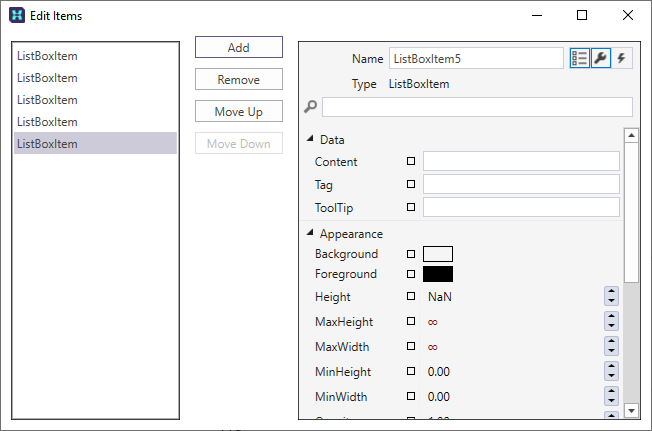The width and height of the screenshot is (652, 431).
Task: Show properties via wrench icon
Action: (601, 58)
